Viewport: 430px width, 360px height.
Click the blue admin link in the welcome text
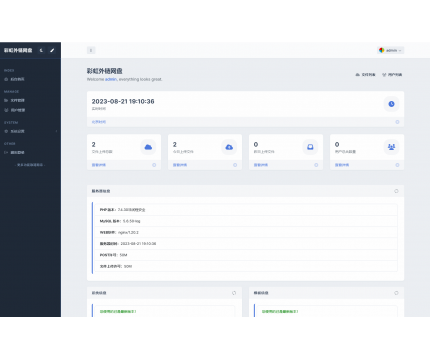(x=111, y=79)
